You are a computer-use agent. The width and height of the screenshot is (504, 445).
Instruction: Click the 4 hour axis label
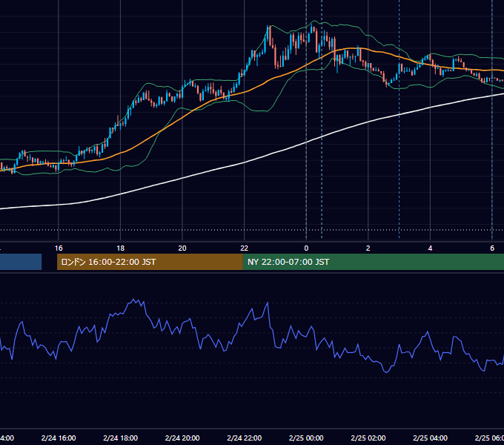(430, 248)
